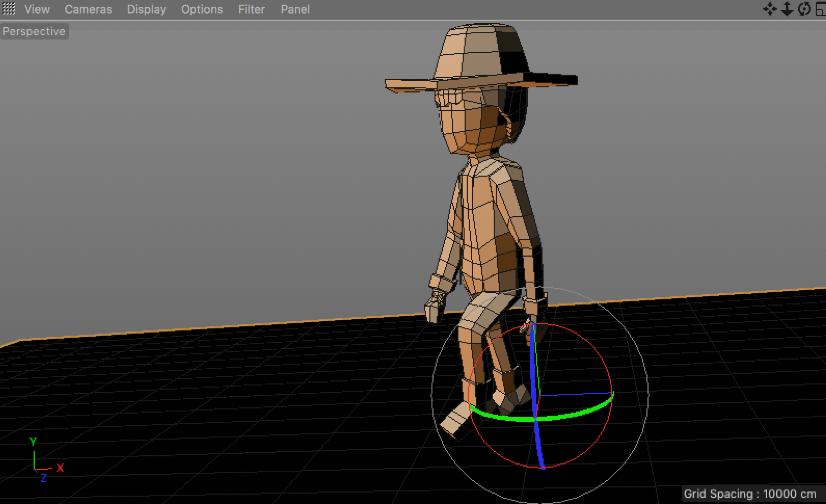Click the Grid Spacing readout text
This screenshot has width=826, height=504.
tap(750, 493)
